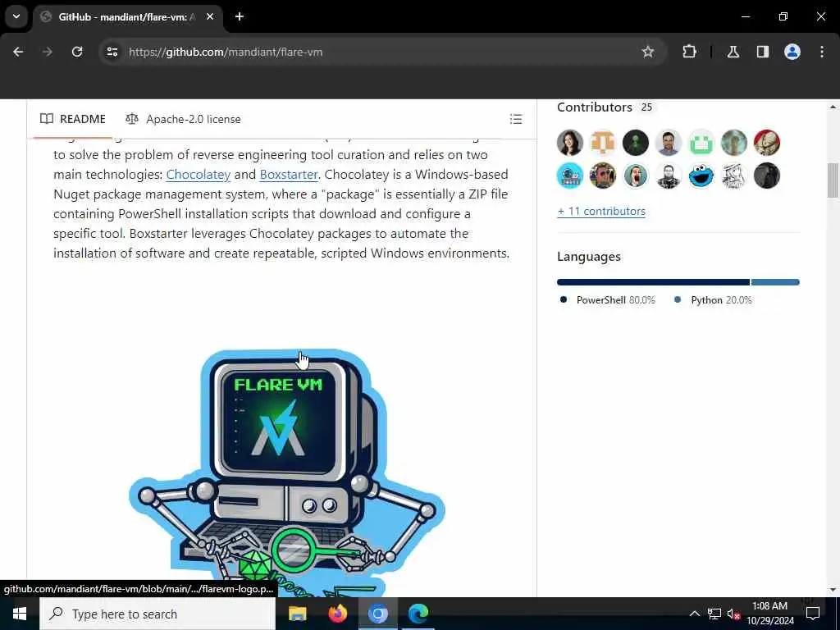
Task: Open the Chrome profile avatar
Action: pos(792,52)
